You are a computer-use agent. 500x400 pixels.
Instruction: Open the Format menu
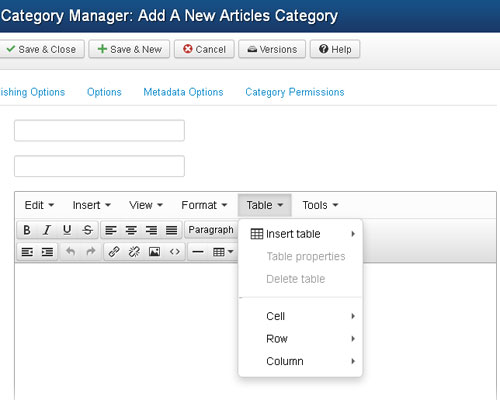click(204, 205)
